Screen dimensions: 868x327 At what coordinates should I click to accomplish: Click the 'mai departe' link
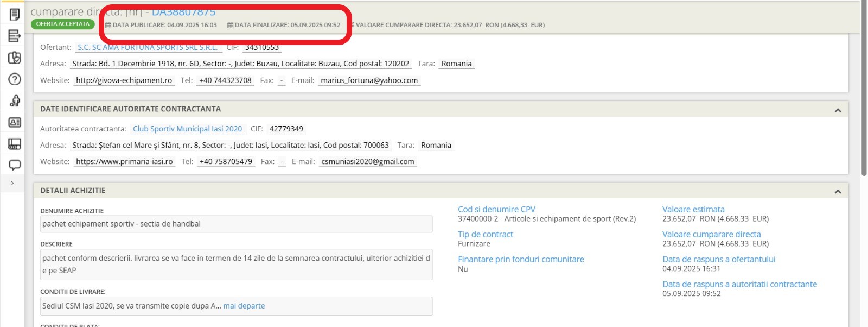[x=244, y=306]
